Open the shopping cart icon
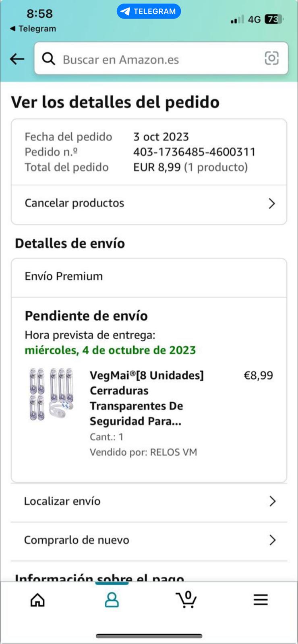Viewport: 298px width, 644px height. [x=186, y=599]
